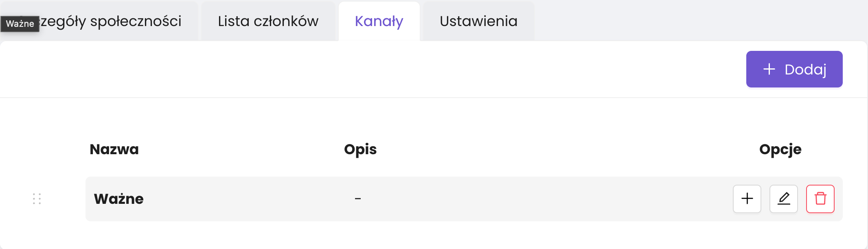Switch to the Lista członków tab
Image resolution: width=868 pixels, height=249 pixels.
[268, 21]
